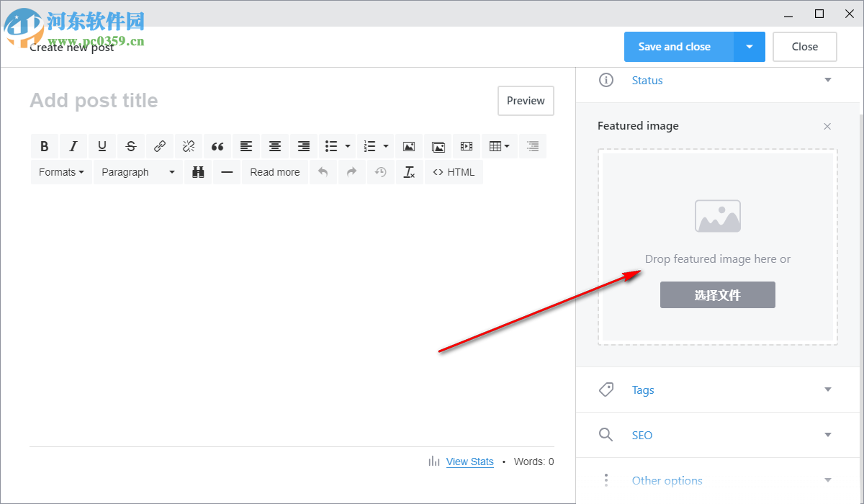The image size is (864, 504).
Task: Click Save and close
Action: pyautogui.click(x=679, y=47)
